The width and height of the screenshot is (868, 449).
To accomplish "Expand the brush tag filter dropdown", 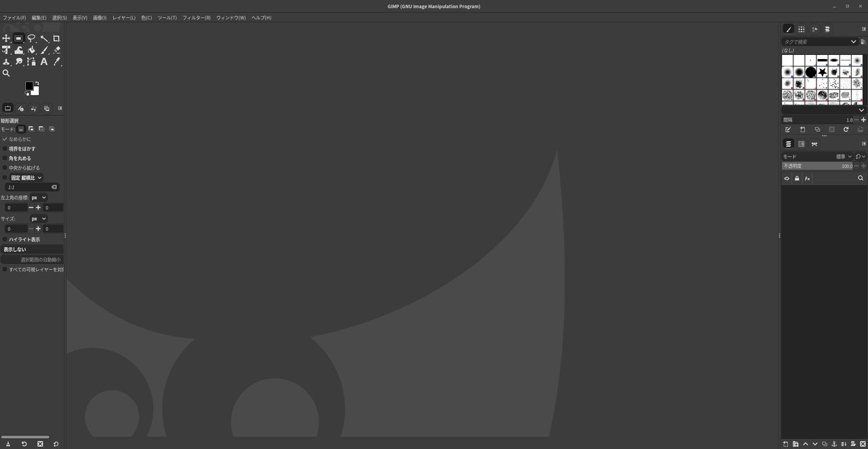I will pyautogui.click(x=853, y=42).
